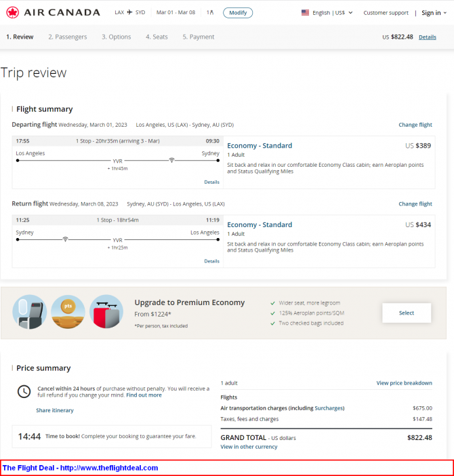
Task: Click the YVR stop label on return flight
Action: [118, 240]
